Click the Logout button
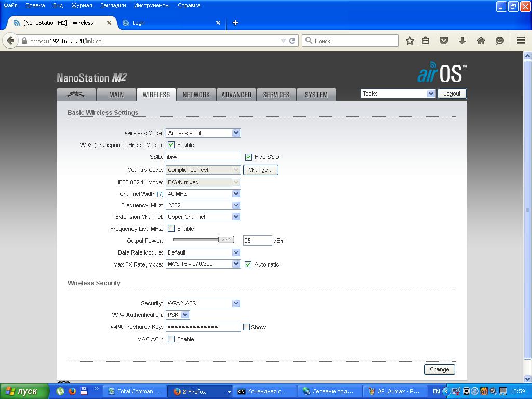Screen dimensions: 532x399 click(x=452, y=94)
